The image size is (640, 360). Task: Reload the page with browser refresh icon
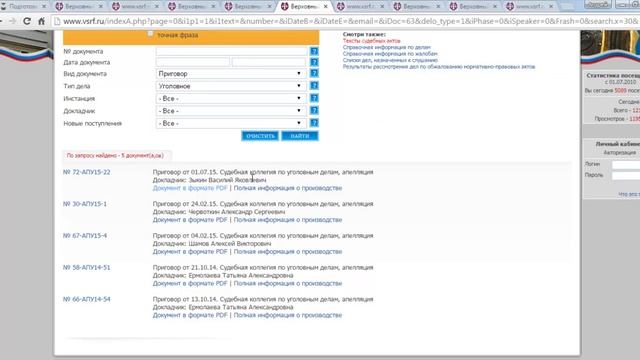coord(27,21)
